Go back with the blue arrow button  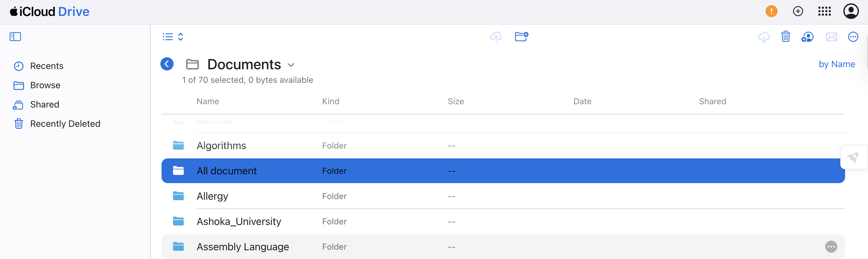167,64
